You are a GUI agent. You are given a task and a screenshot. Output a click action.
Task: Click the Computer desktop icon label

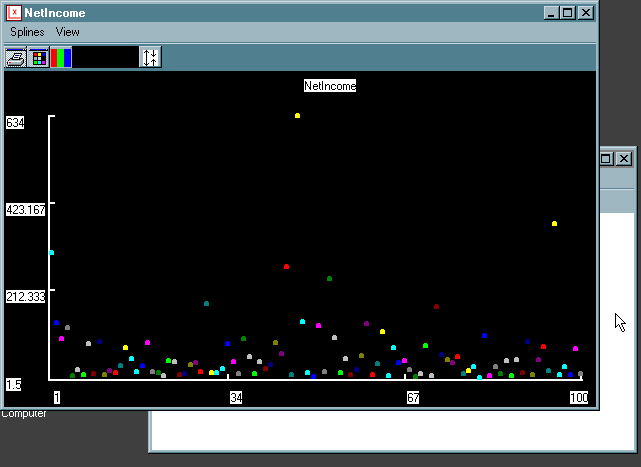pyautogui.click(x=23, y=414)
